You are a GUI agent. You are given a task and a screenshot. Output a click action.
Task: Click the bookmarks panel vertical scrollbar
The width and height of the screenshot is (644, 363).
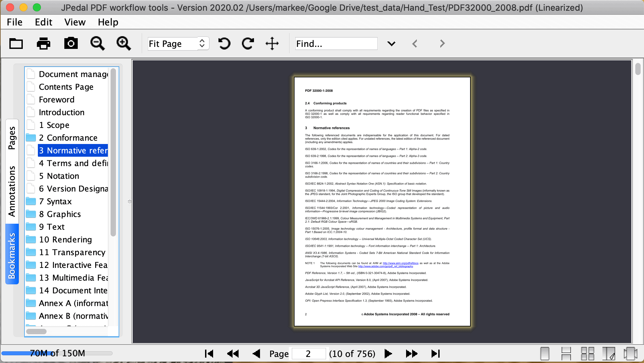tap(113, 152)
